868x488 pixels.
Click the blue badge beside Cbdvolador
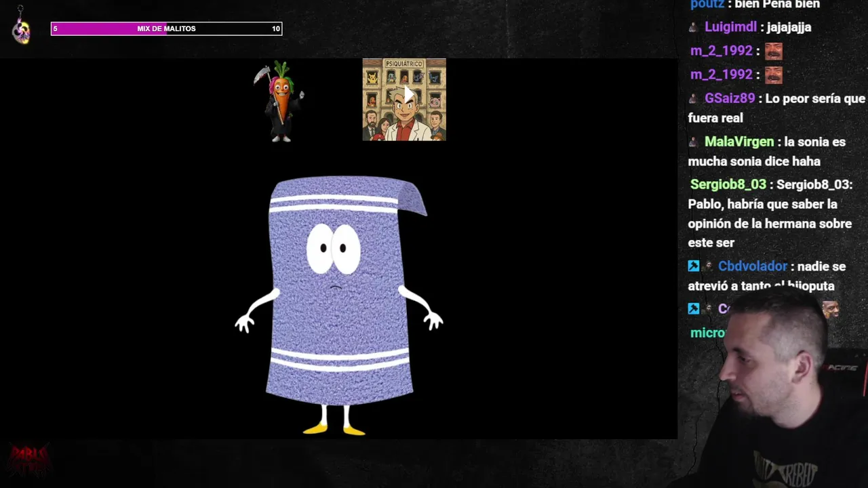(x=693, y=266)
